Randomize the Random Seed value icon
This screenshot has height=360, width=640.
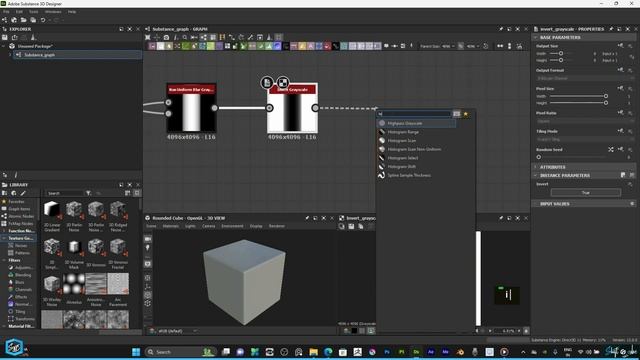point(611,149)
